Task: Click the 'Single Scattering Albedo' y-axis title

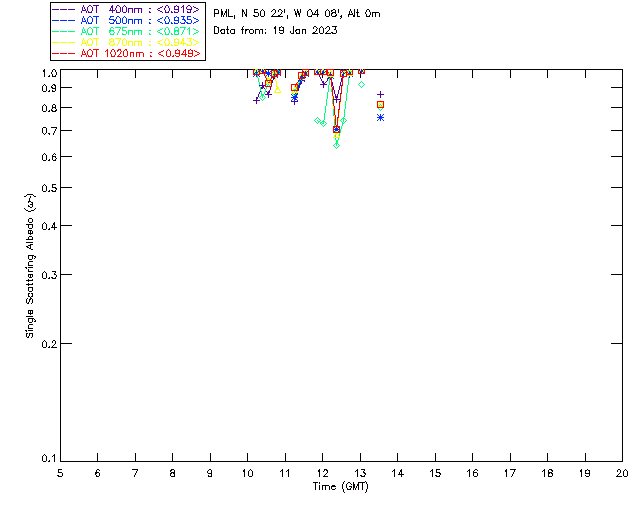Action: pos(30,265)
